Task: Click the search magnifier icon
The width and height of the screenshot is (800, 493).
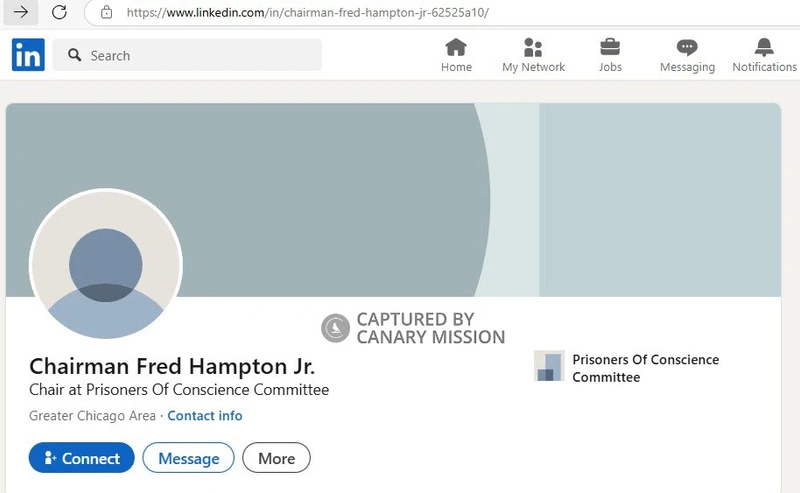Action: (74, 55)
